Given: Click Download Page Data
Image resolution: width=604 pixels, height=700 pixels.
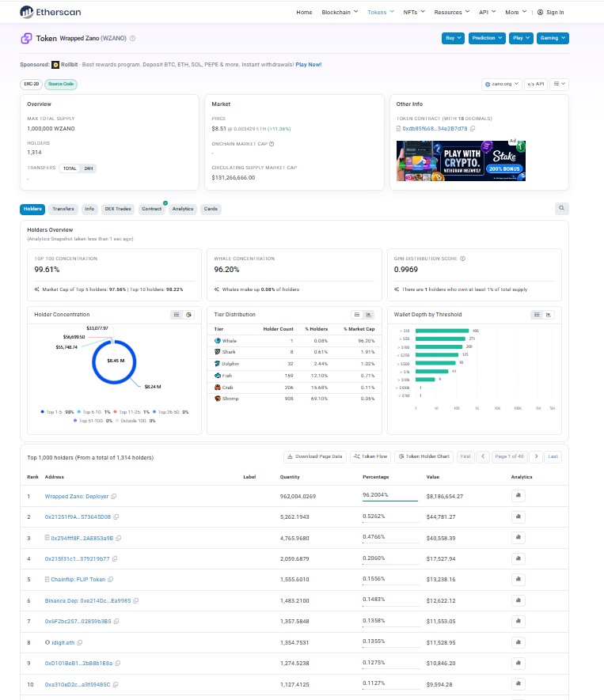Looking at the screenshot, I should coord(315,456).
